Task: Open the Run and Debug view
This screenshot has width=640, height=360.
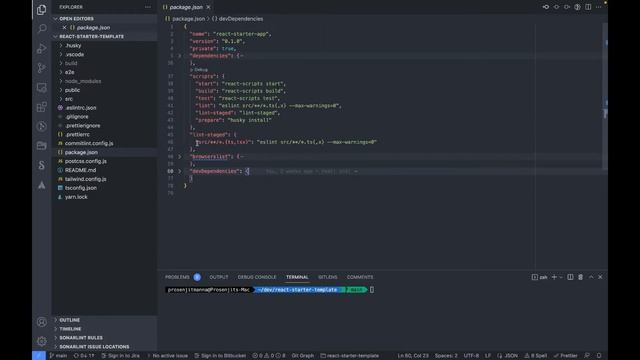Action: coord(42,49)
